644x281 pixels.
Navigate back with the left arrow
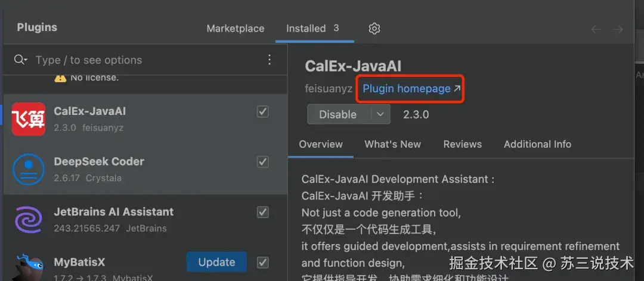click(595, 29)
